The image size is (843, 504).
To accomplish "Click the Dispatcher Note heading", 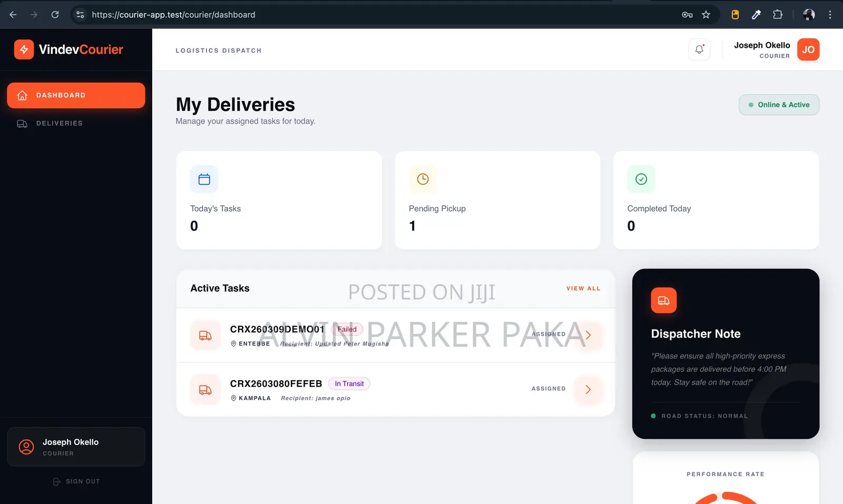I will [695, 334].
